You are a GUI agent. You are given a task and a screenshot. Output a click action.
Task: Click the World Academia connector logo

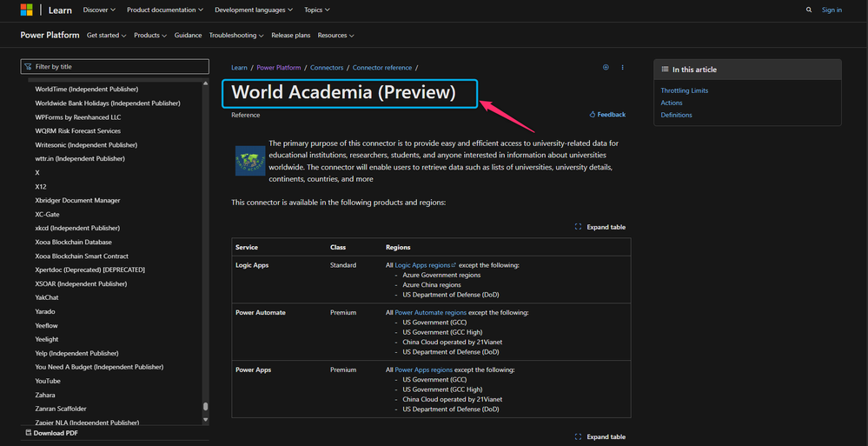click(x=249, y=161)
